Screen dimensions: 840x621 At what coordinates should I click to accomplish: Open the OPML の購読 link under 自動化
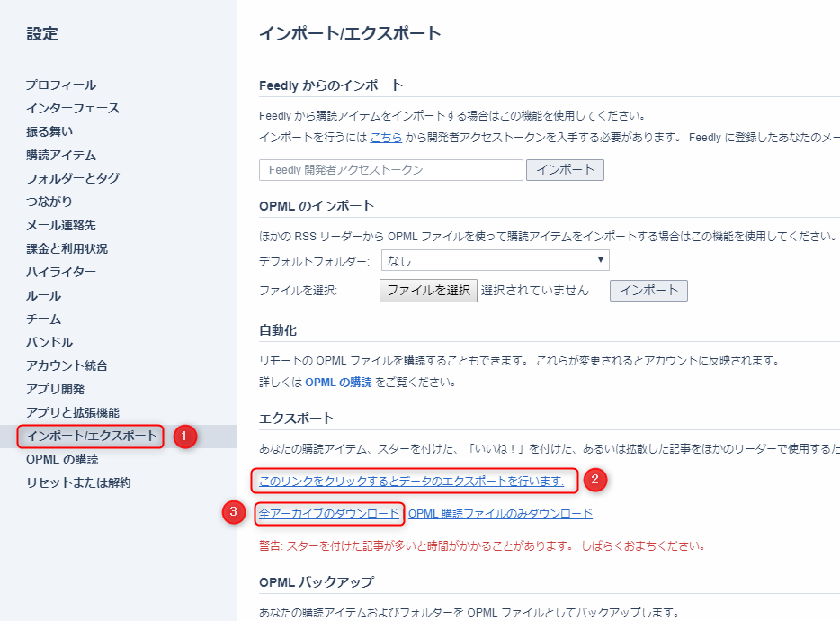click(x=338, y=382)
